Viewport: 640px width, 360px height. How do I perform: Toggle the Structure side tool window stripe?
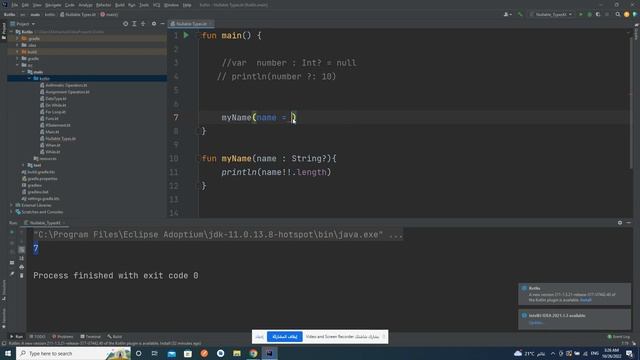pyautogui.click(x=3, y=291)
